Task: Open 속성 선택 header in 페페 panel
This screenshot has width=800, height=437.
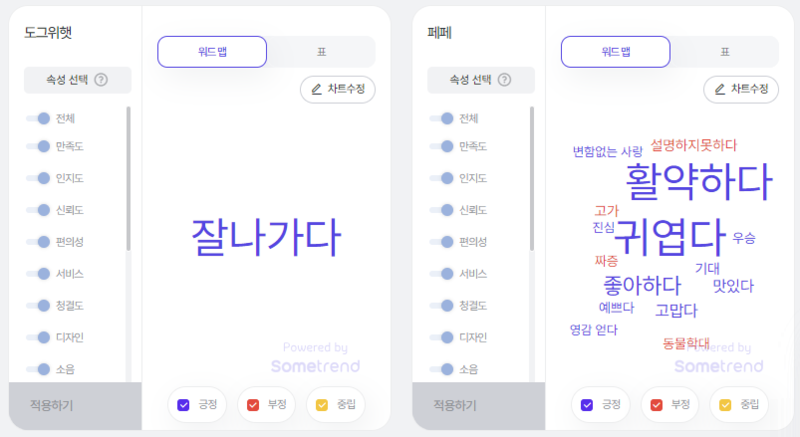Action: point(481,80)
